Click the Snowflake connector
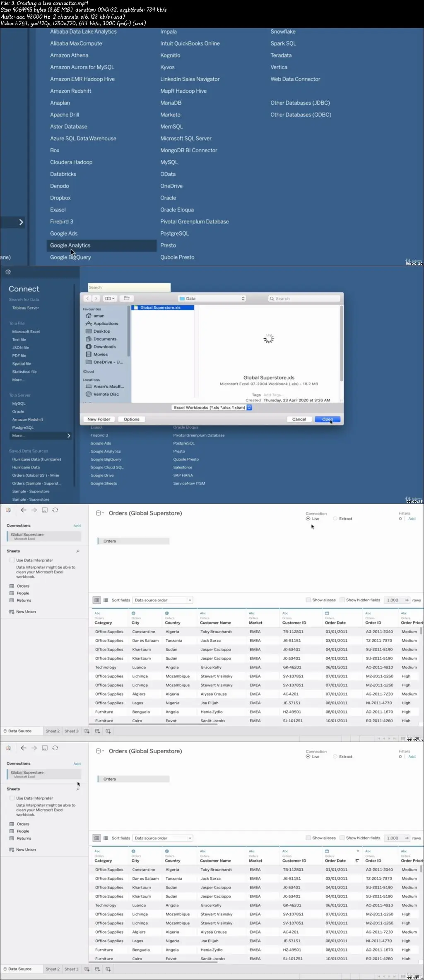The image size is (424, 980). coord(283,32)
